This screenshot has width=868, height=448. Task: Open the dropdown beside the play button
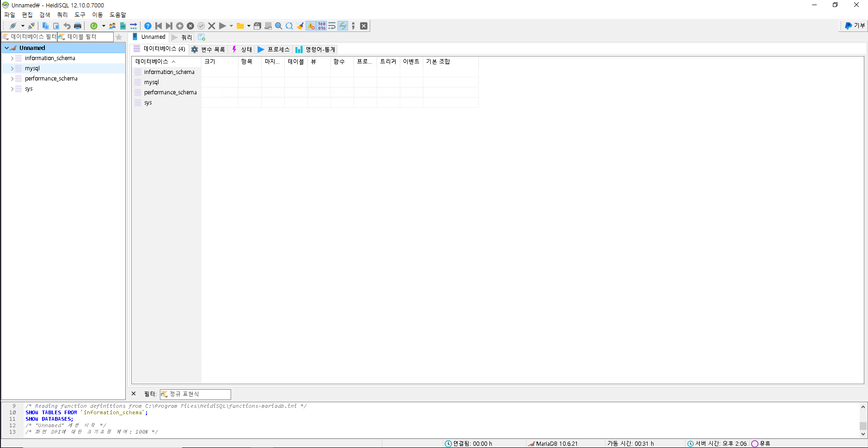tap(231, 25)
